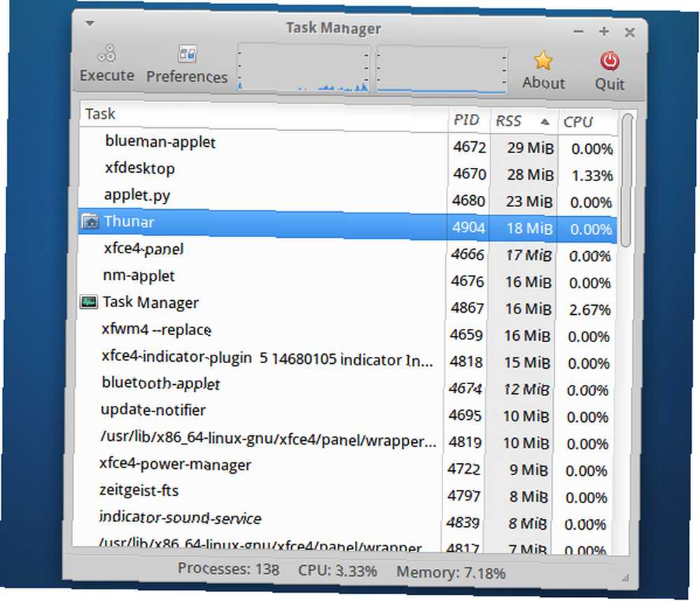Click the Task Manager process icon
This screenshot has height=601, width=700.
tap(88, 302)
